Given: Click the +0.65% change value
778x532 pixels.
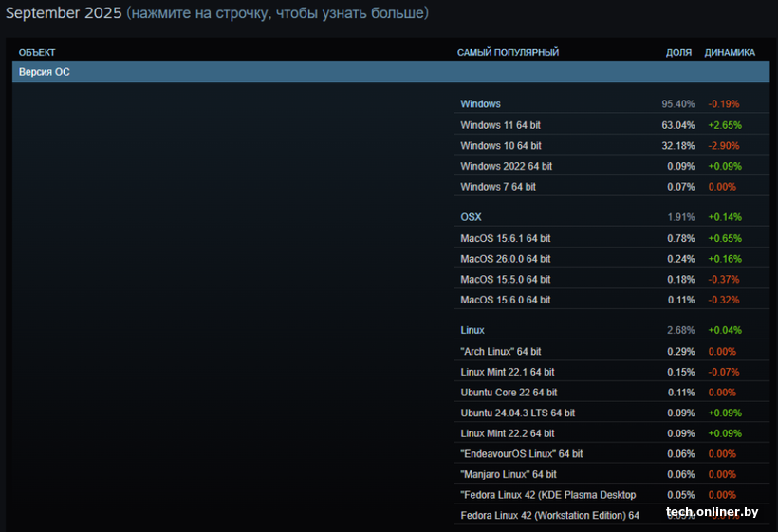Looking at the screenshot, I should click(x=725, y=238).
